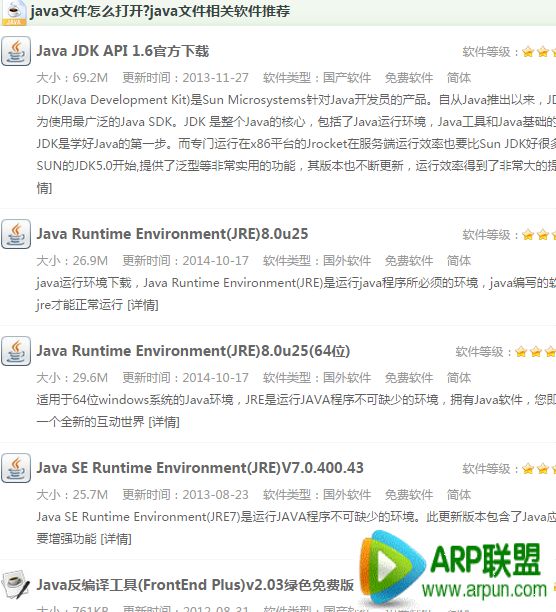Select text '更新时间：2013-11-27'
The width and height of the screenshot is (556, 612).
[185, 78]
